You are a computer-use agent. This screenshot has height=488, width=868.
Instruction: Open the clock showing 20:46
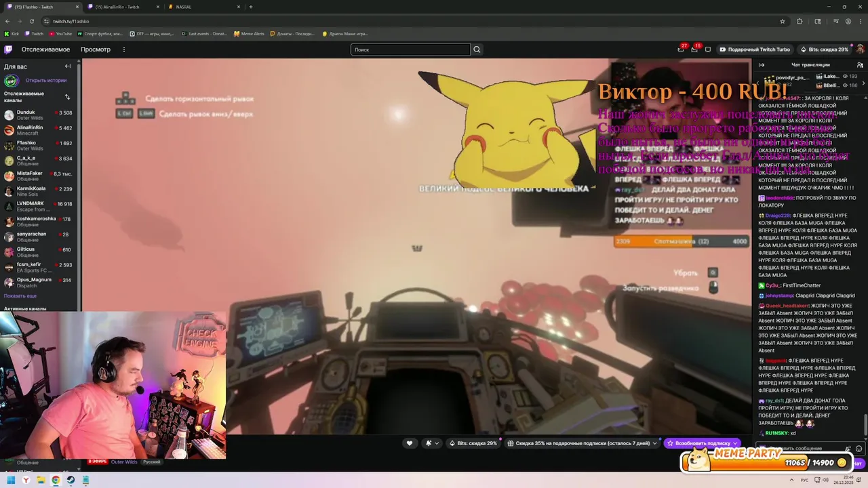click(x=844, y=480)
